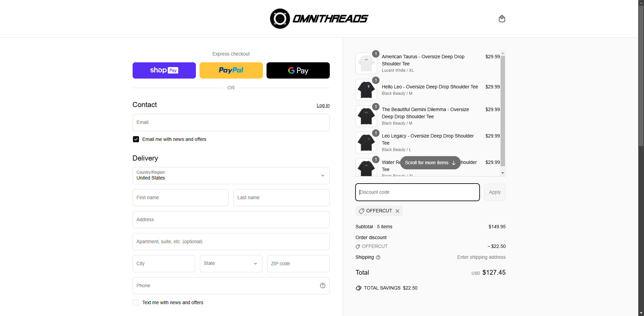This screenshot has width=644, height=316.
Task: Remove the OFFERCUT discount code tag
Action: (397, 211)
